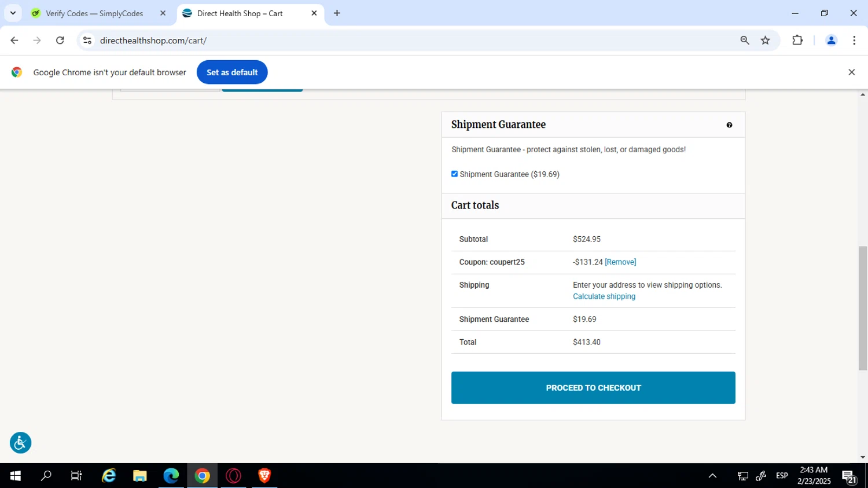This screenshot has height=488, width=868.
Task: Click the Coupon: coupert25 label
Action: click(x=492, y=262)
